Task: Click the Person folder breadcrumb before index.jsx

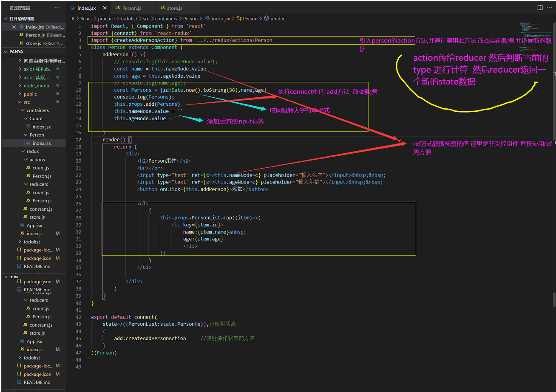Action: (190, 19)
